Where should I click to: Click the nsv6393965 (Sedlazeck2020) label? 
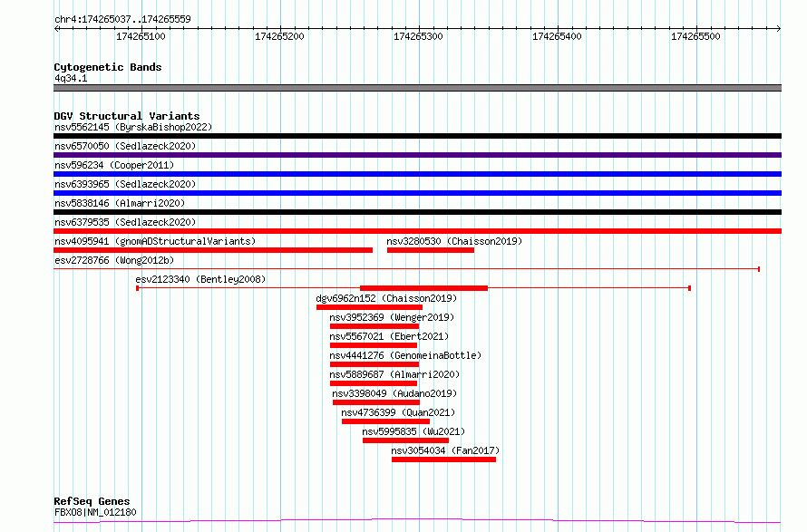[125, 184]
